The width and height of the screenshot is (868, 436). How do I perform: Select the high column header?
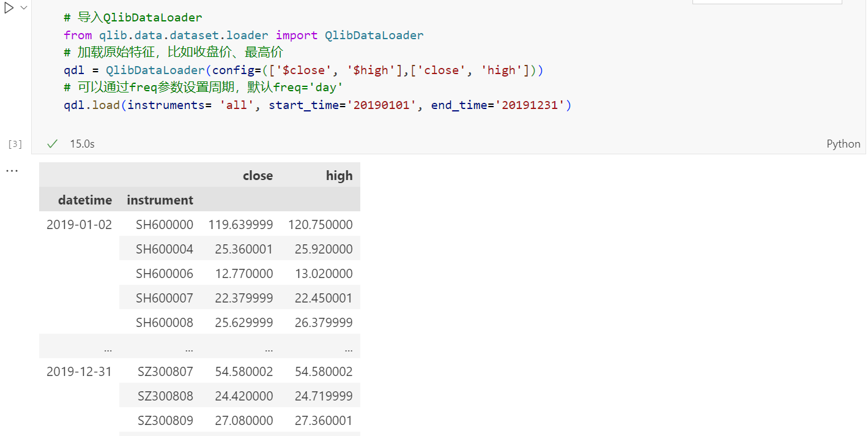(x=339, y=176)
